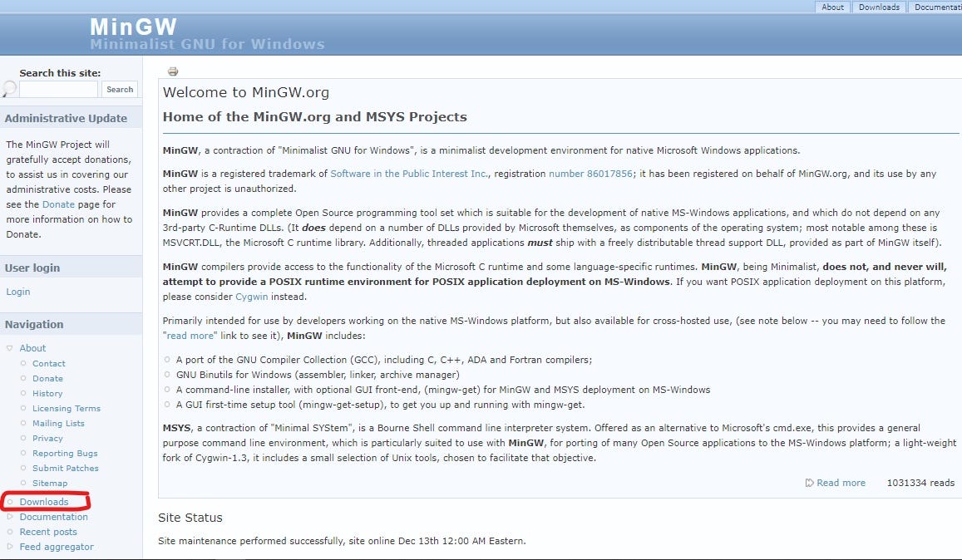This screenshot has width=962, height=560.
Task: Click the printer-friendly version icon
Action: 173,71
